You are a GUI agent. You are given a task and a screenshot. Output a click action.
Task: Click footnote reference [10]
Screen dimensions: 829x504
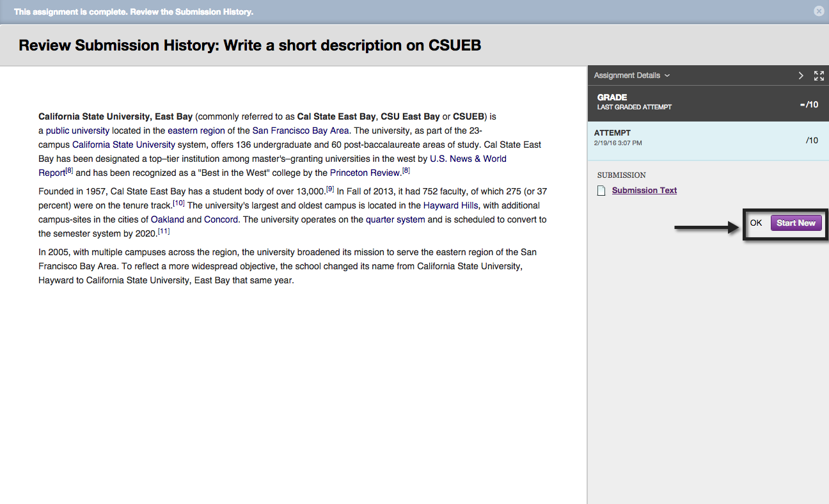click(178, 203)
